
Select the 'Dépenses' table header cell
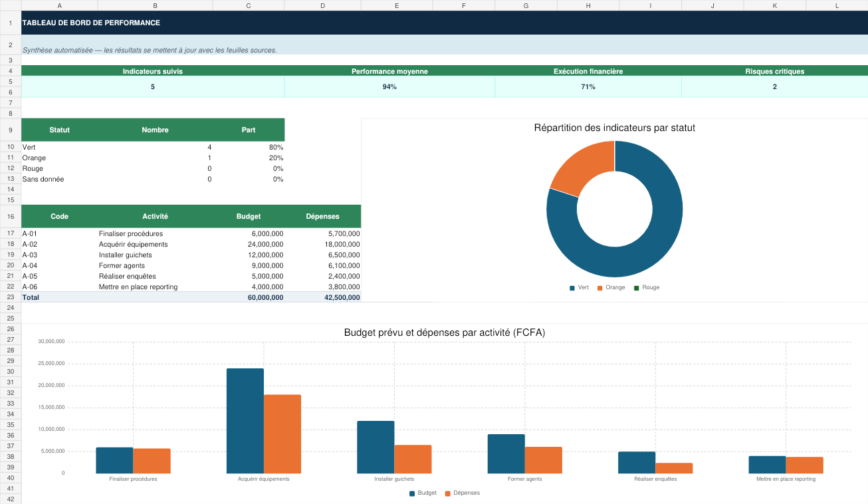(323, 216)
